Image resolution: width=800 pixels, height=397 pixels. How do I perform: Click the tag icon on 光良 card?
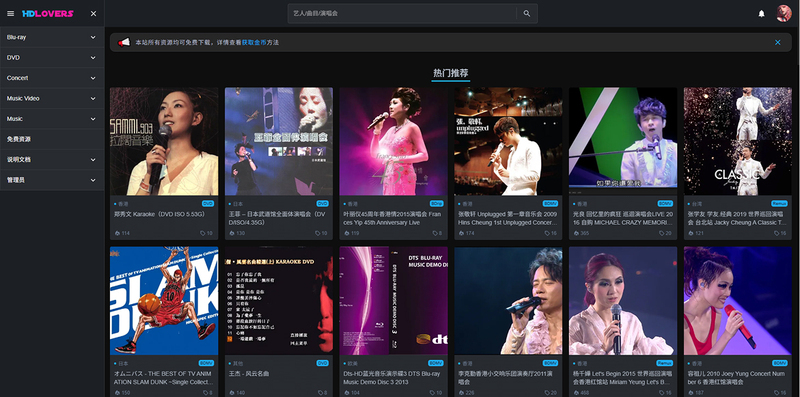pyautogui.click(x=662, y=233)
